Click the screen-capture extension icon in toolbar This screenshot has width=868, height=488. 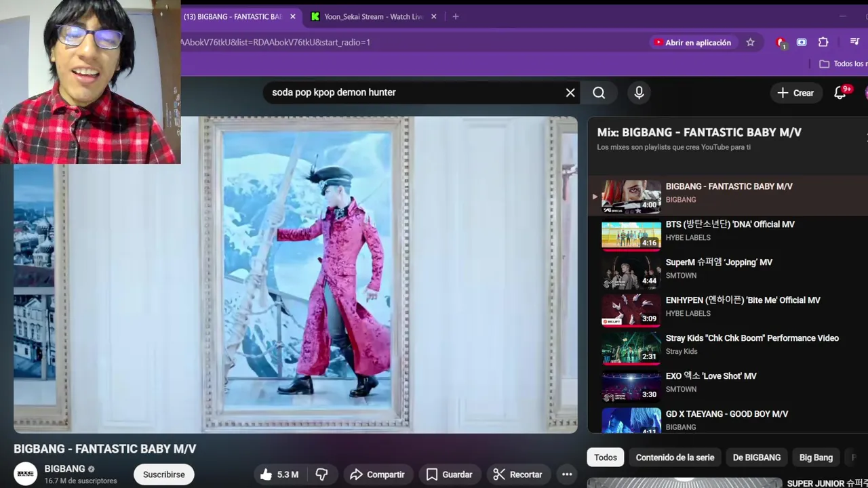[802, 42]
